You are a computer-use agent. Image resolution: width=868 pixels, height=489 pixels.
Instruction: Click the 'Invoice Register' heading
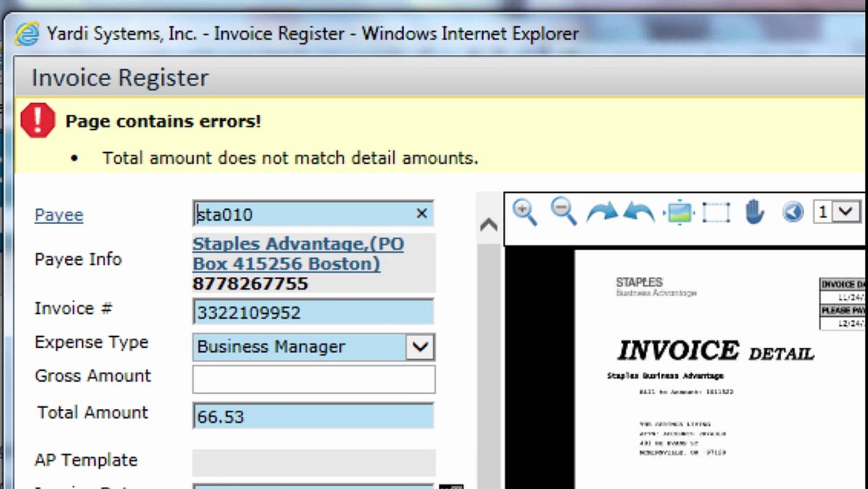pyautogui.click(x=120, y=78)
